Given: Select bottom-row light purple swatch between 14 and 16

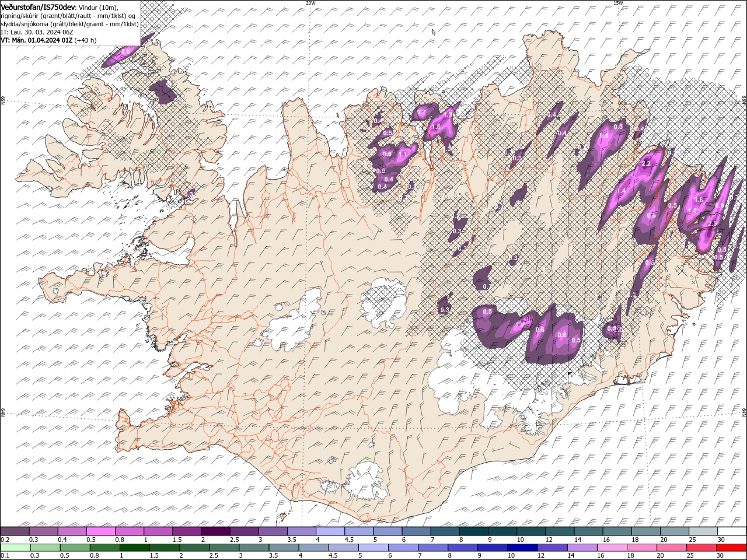Looking at the screenshot, I should tap(582, 548).
